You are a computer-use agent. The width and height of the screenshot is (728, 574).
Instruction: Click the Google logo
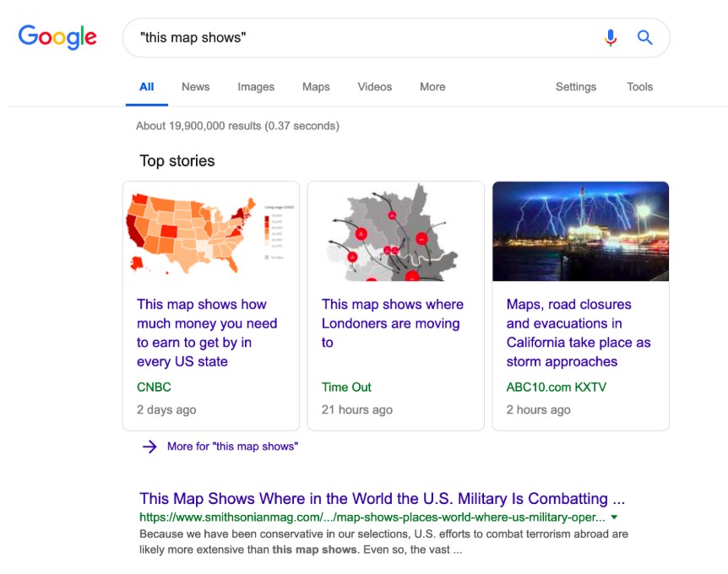(x=57, y=37)
